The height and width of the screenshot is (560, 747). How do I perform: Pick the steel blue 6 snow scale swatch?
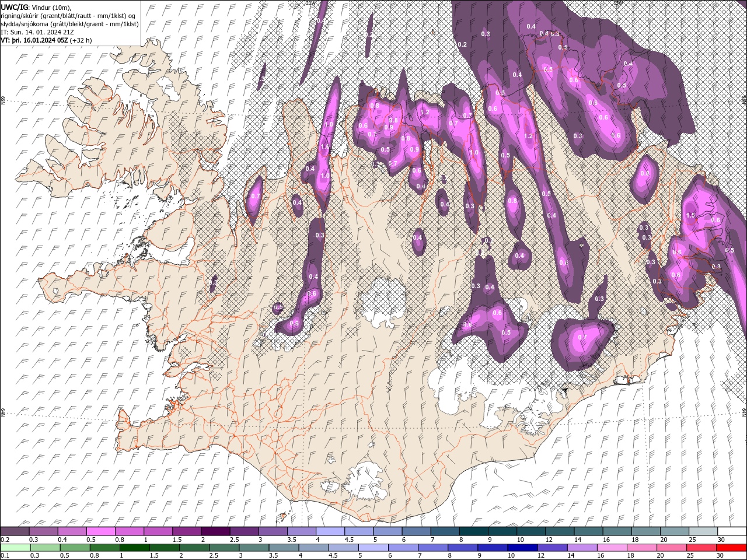(416, 531)
